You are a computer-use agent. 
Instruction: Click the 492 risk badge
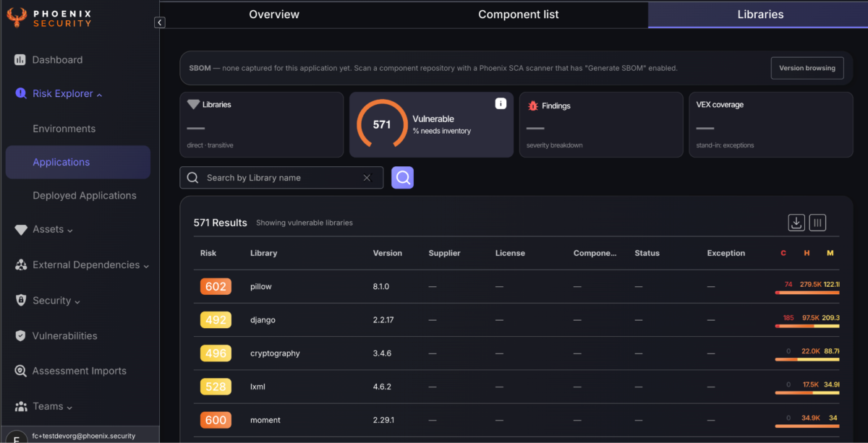216,320
